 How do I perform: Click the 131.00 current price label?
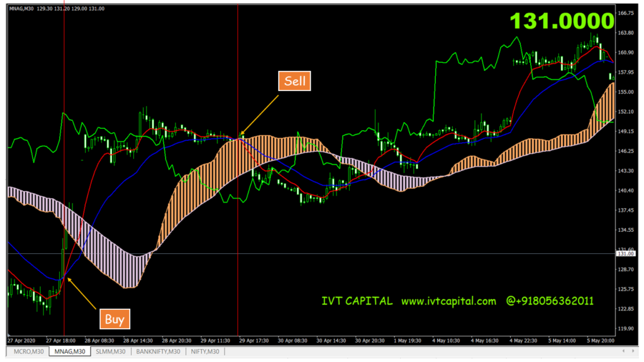click(626, 254)
